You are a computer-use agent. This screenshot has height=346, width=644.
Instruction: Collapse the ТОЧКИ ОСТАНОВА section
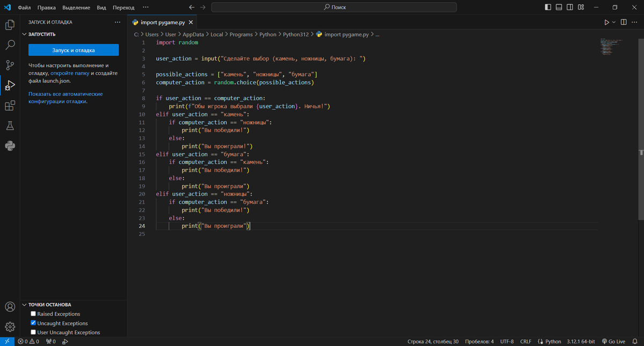24,305
